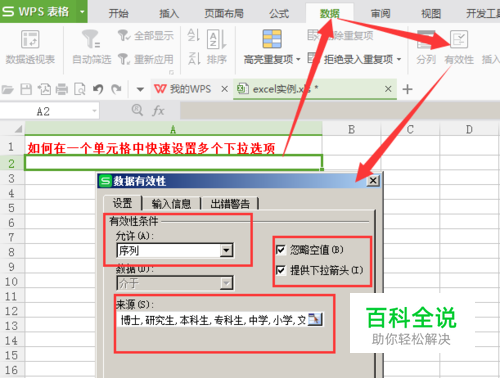Click 重新应用 reapply filter button
Screen dimensions: 500x378
146,59
